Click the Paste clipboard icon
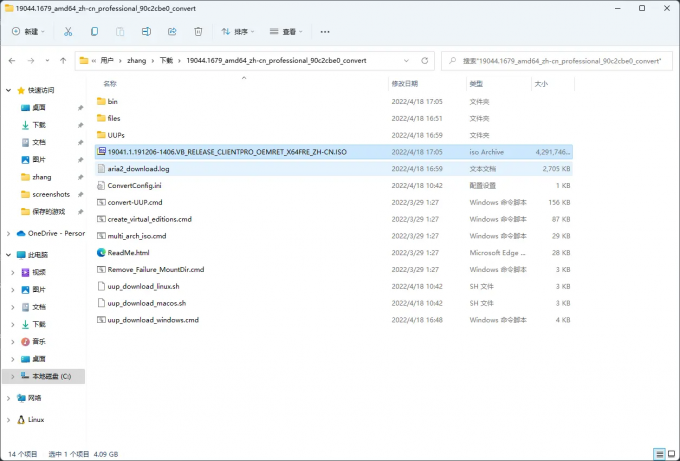The image size is (680, 461). coord(120,32)
